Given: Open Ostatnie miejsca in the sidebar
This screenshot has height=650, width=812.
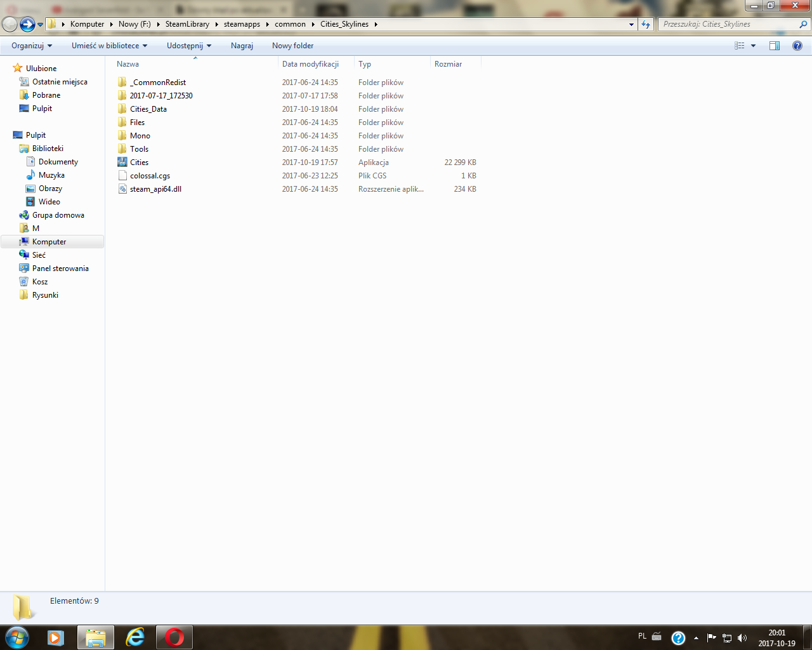Looking at the screenshot, I should (x=60, y=82).
